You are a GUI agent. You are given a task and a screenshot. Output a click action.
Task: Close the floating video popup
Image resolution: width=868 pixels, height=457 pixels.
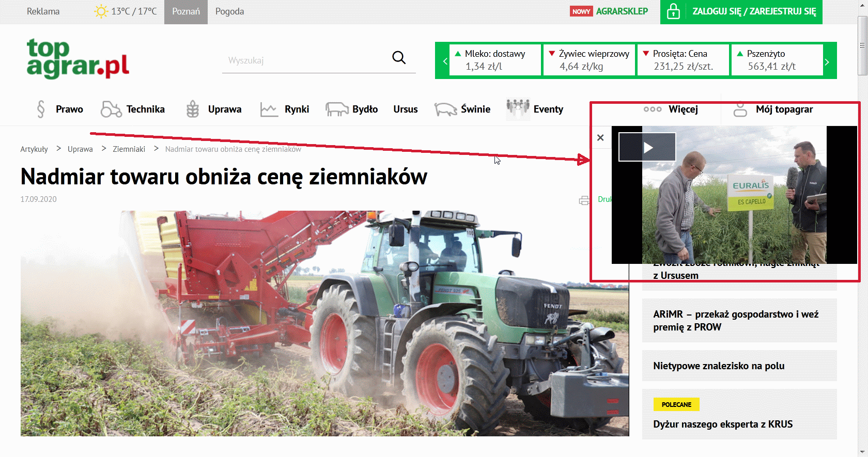click(600, 138)
